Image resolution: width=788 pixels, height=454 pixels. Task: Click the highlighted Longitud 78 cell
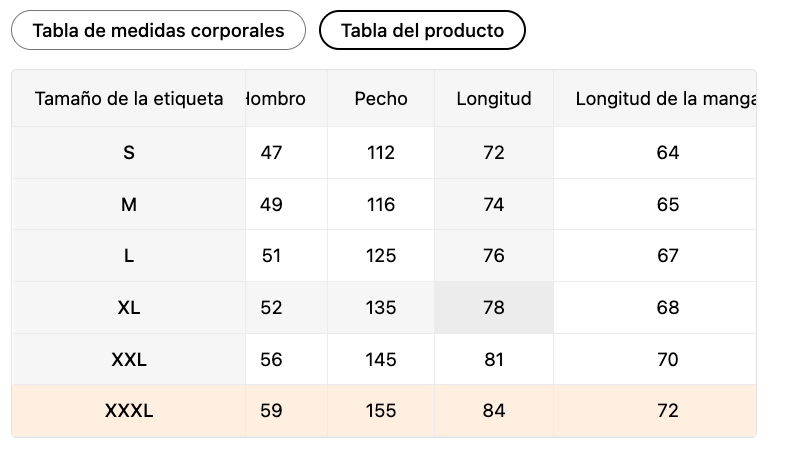click(x=494, y=308)
